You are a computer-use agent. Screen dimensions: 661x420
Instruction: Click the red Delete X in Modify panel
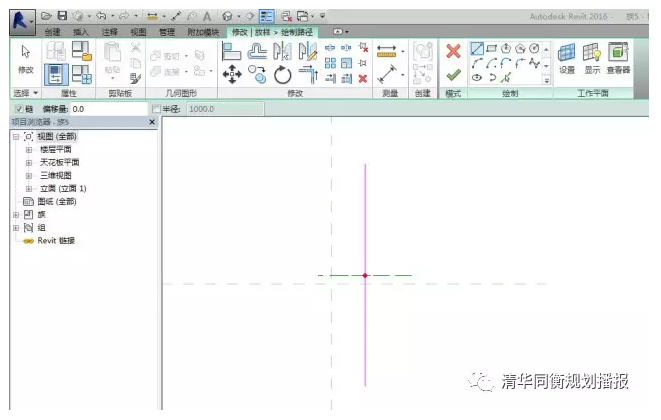point(363,79)
